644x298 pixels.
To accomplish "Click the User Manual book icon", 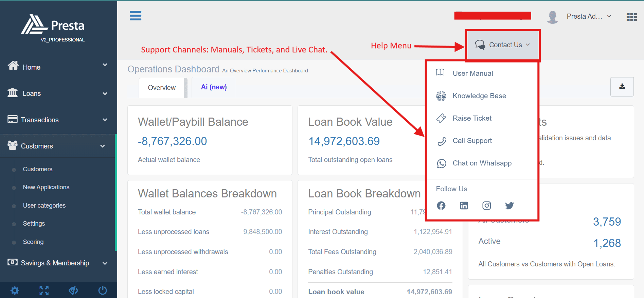I will pyautogui.click(x=440, y=72).
